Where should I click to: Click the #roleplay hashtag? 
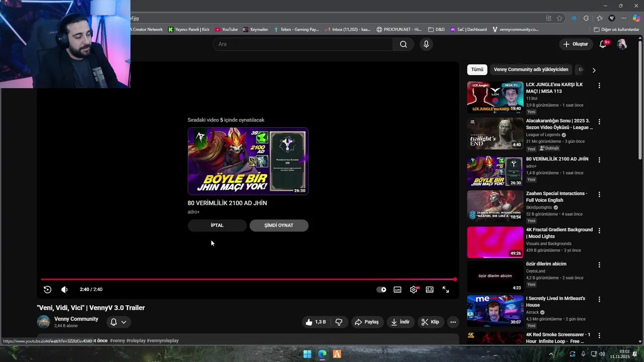(x=135, y=340)
